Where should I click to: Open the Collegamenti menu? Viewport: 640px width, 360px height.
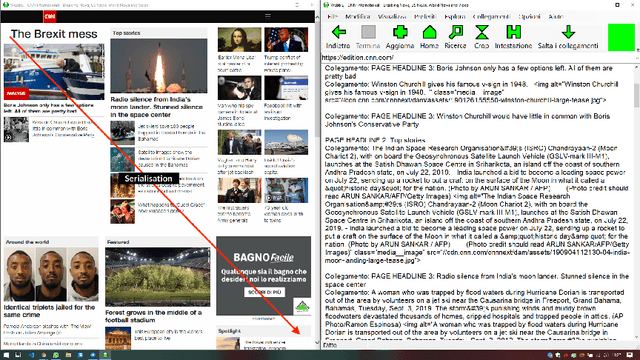491,16
